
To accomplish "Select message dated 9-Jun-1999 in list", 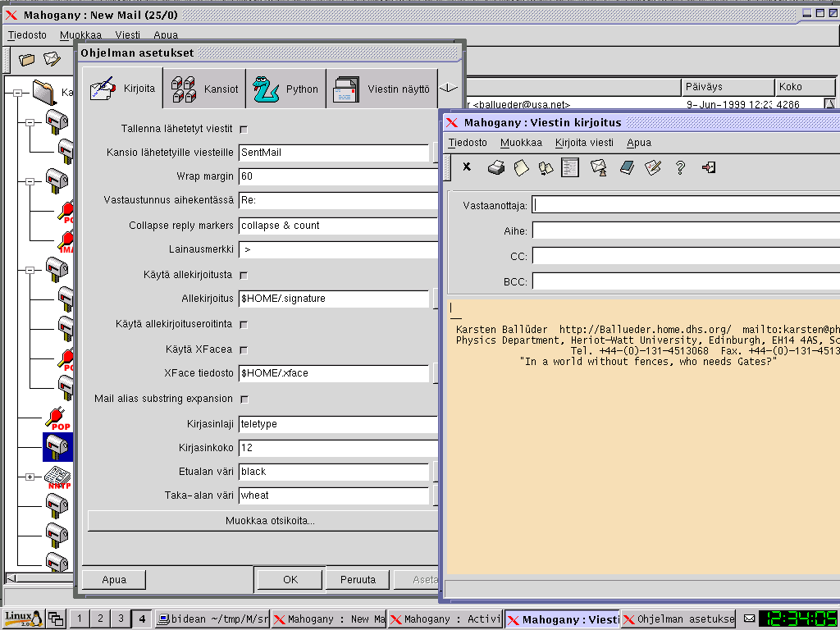I will (646, 104).
